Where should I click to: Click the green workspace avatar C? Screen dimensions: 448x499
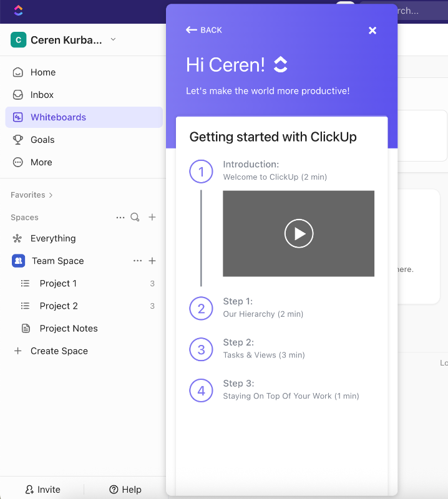pos(19,40)
